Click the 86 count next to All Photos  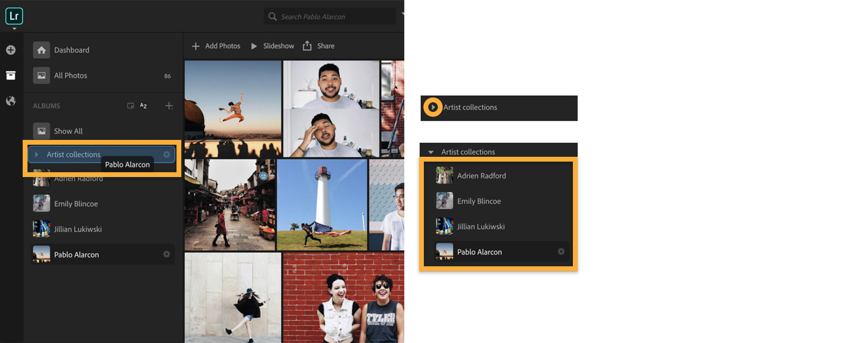167,76
